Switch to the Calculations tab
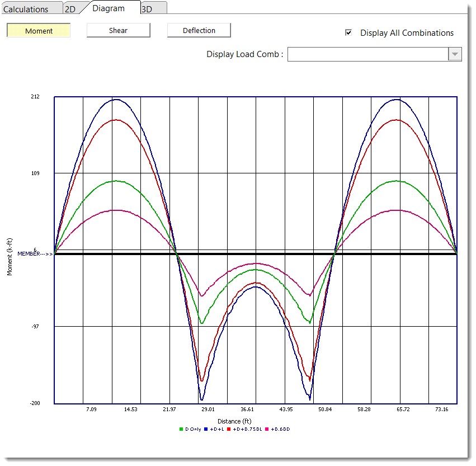Screen dimensions: 476x466 pyautogui.click(x=26, y=9)
